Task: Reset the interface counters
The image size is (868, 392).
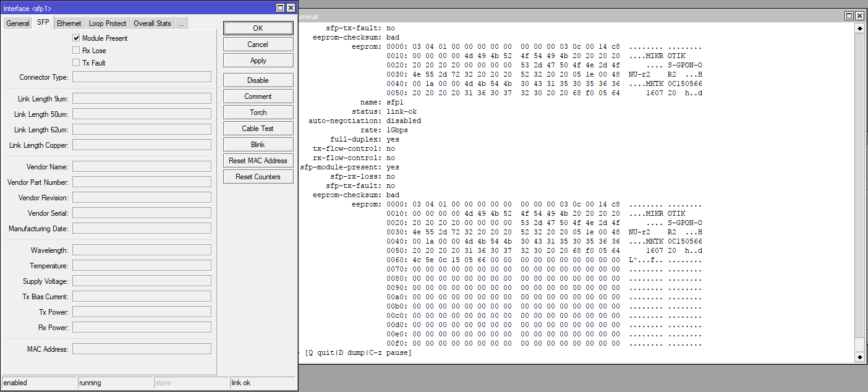Action: pos(258,176)
